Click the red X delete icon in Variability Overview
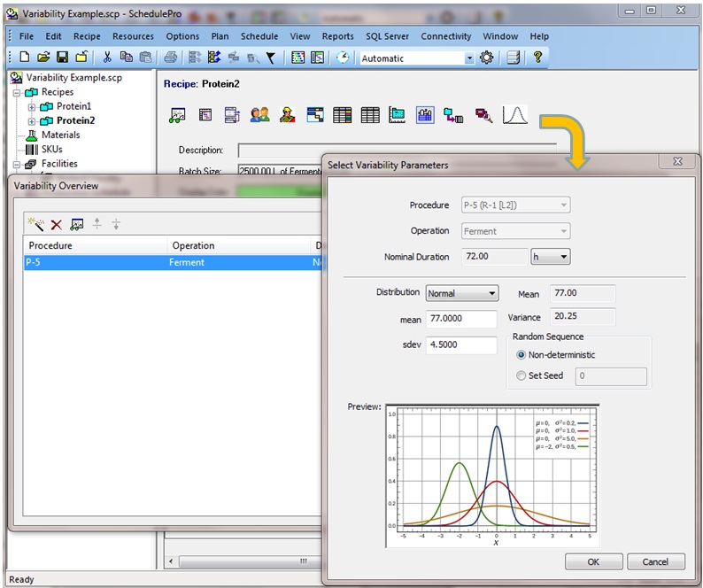 [57, 225]
